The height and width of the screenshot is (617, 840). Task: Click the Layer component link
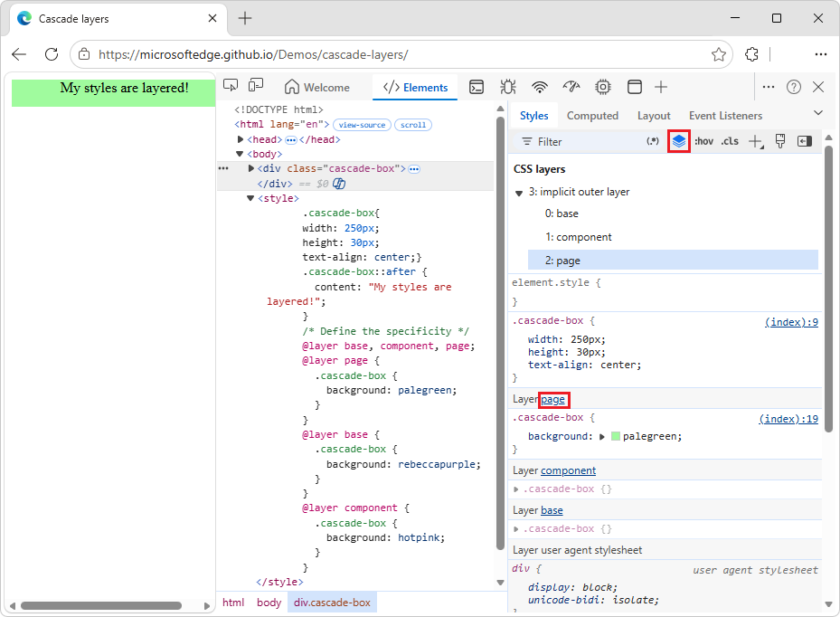568,470
